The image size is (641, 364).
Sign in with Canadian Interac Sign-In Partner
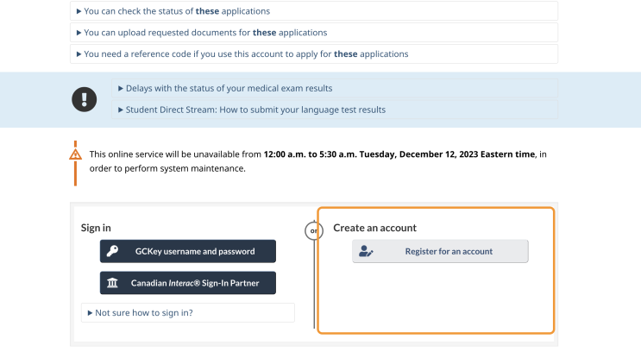coord(187,283)
